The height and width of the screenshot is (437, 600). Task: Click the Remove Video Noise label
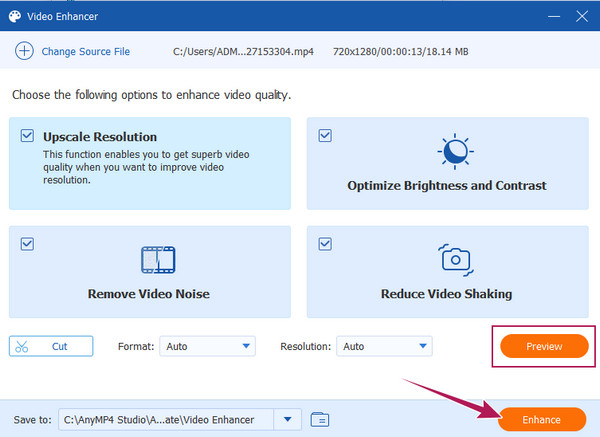[149, 294]
